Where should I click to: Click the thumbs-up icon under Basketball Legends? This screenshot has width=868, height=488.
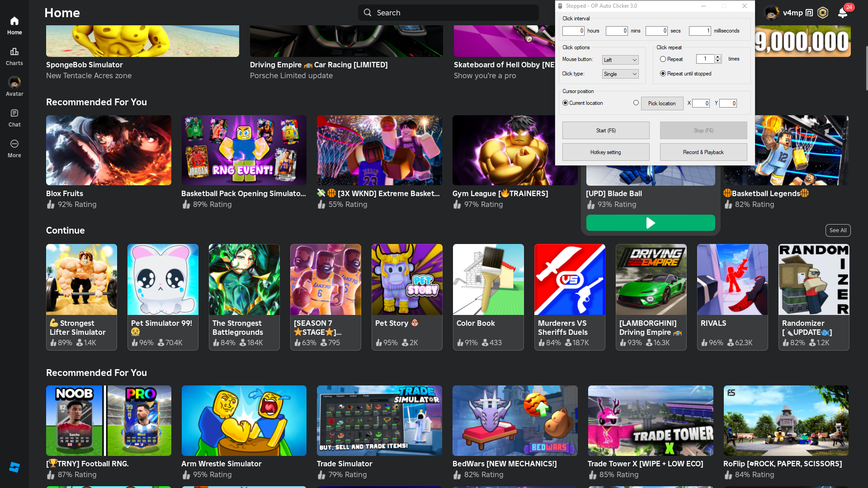(x=728, y=205)
